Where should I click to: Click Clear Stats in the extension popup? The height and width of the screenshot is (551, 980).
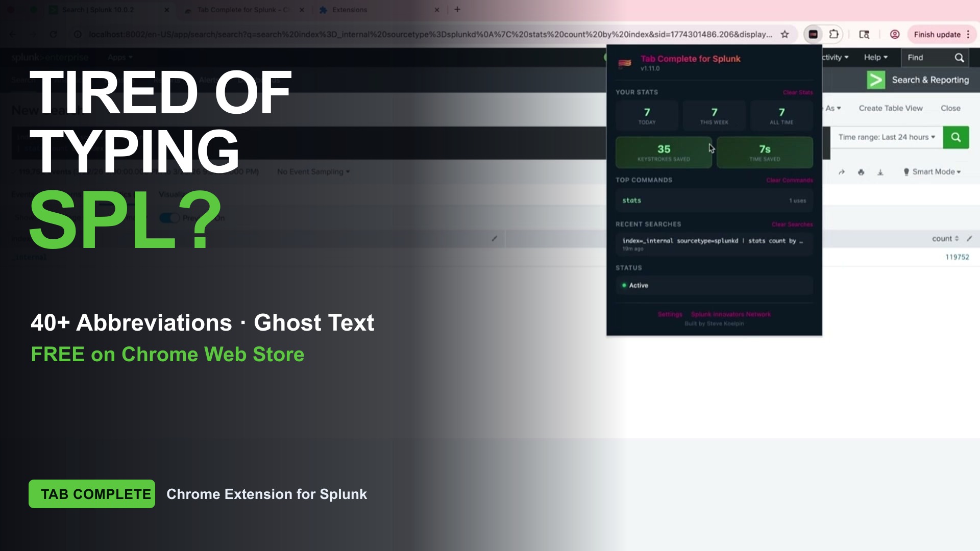tap(798, 92)
